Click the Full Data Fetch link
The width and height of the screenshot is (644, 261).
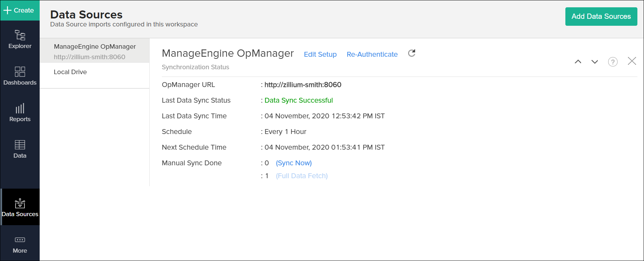pos(302,176)
